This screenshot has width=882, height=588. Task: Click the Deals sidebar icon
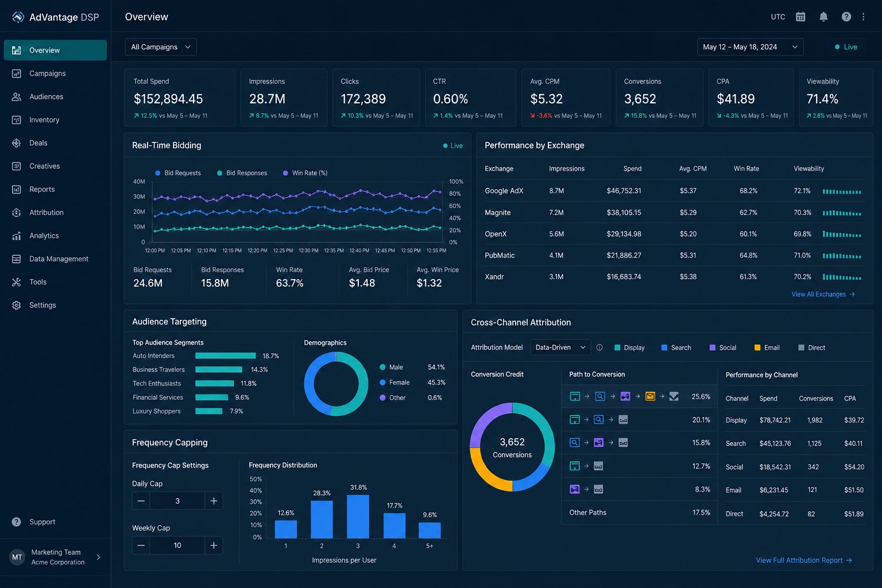[17, 143]
